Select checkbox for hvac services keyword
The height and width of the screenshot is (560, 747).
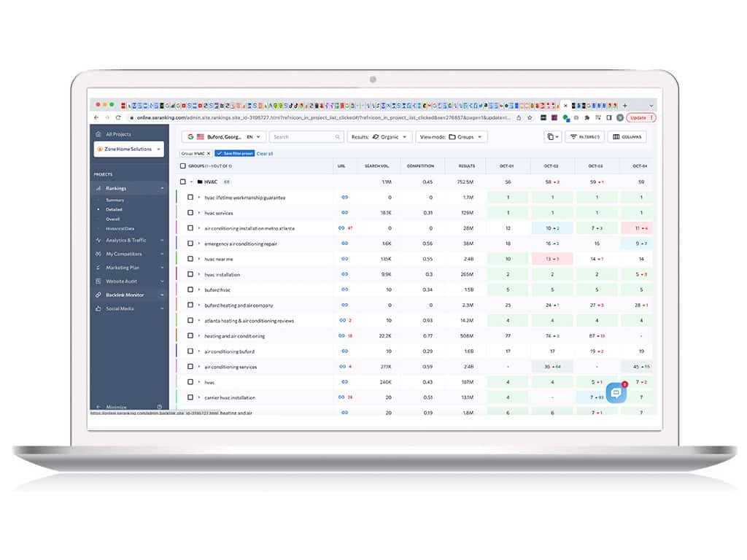coord(190,212)
